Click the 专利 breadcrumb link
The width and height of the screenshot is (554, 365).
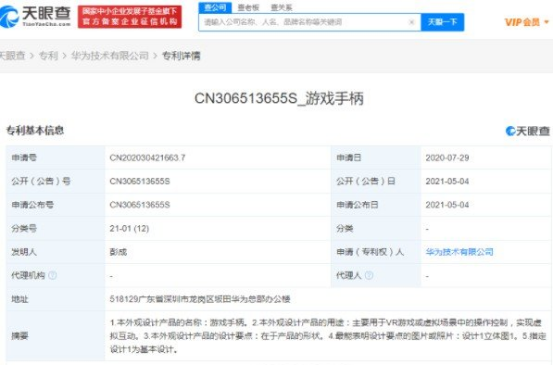[x=48, y=55]
